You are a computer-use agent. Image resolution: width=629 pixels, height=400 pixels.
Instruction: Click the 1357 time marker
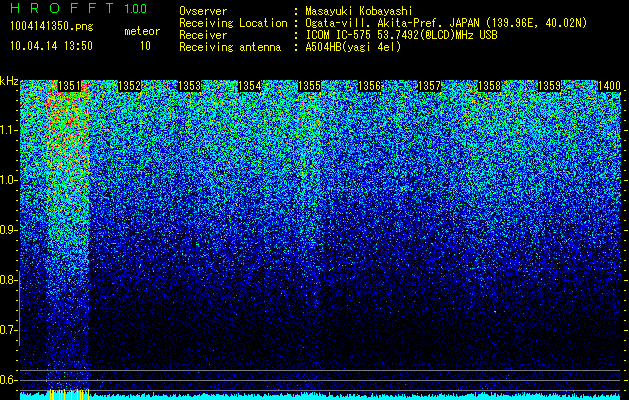pos(430,86)
